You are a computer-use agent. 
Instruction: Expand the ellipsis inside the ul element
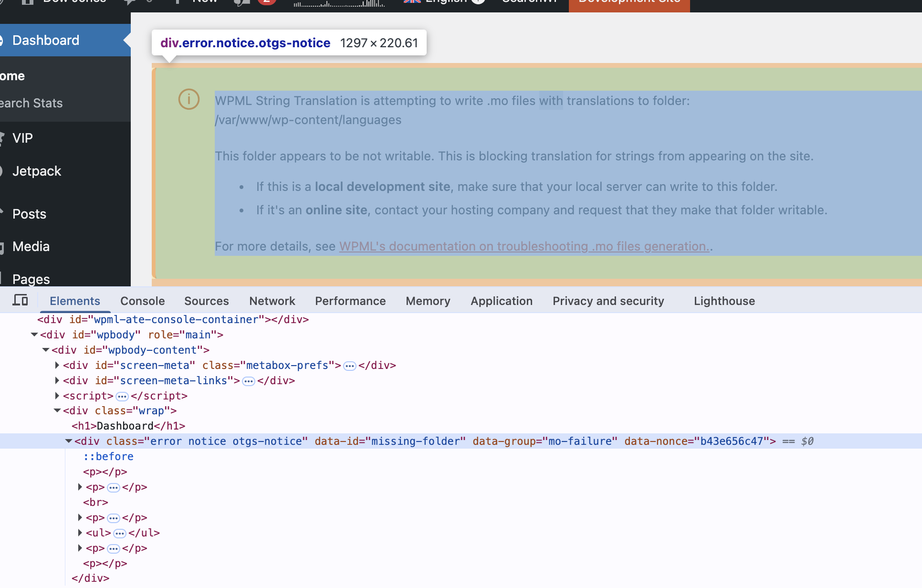click(120, 534)
